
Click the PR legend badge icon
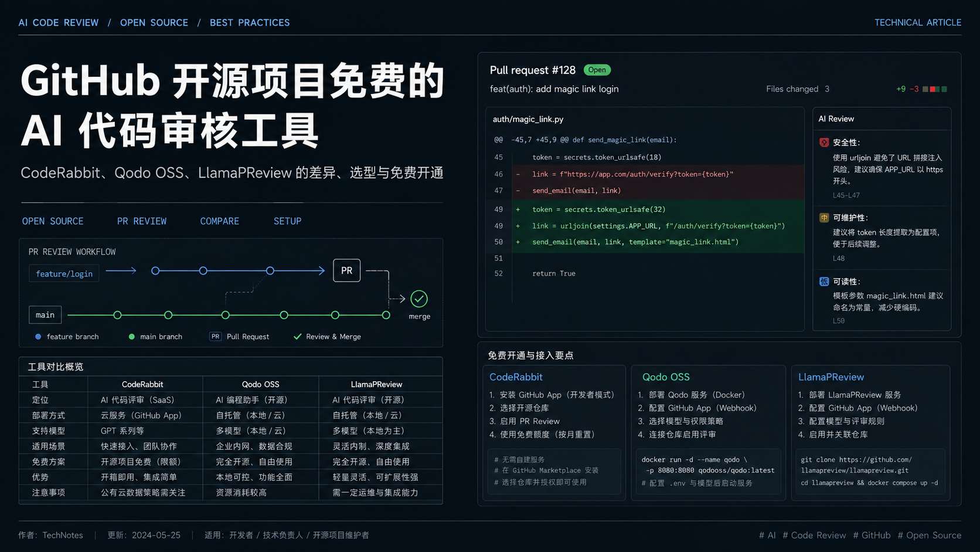216,337
